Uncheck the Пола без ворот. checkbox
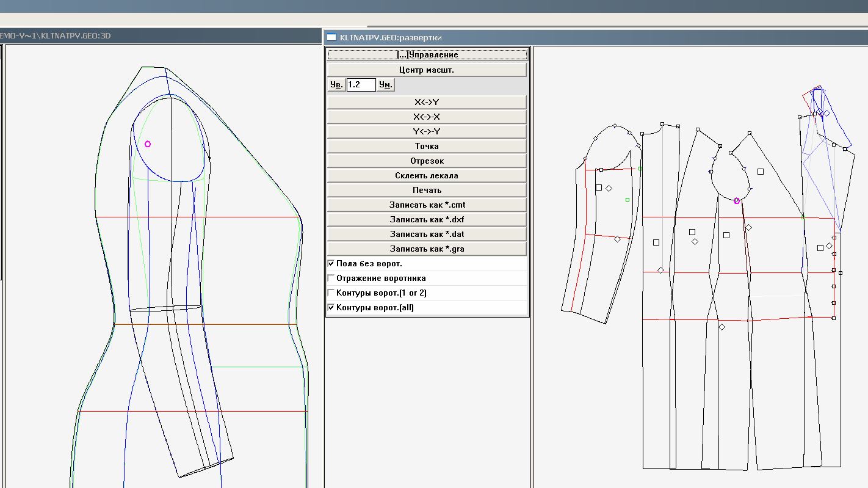This screenshot has width=868, height=488. pos(331,264)
